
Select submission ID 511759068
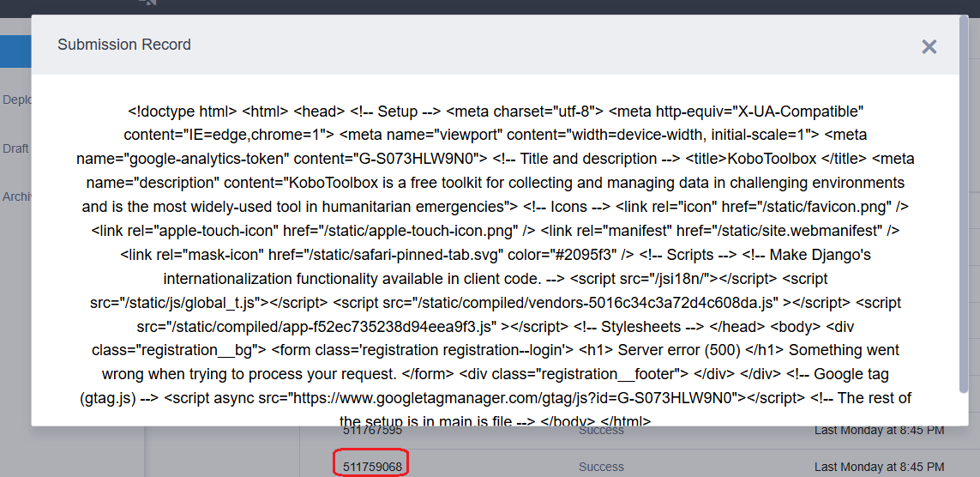coord(372,467)
